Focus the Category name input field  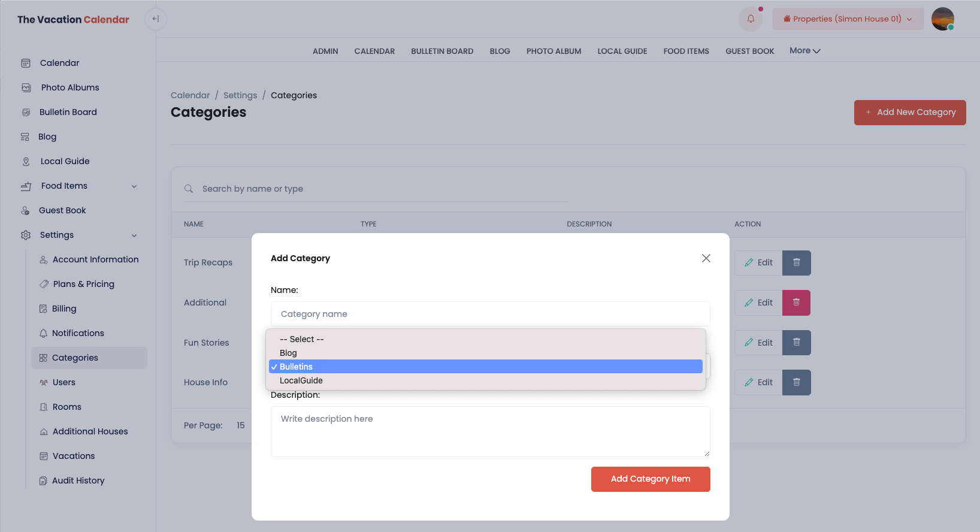tap(490, 314)
